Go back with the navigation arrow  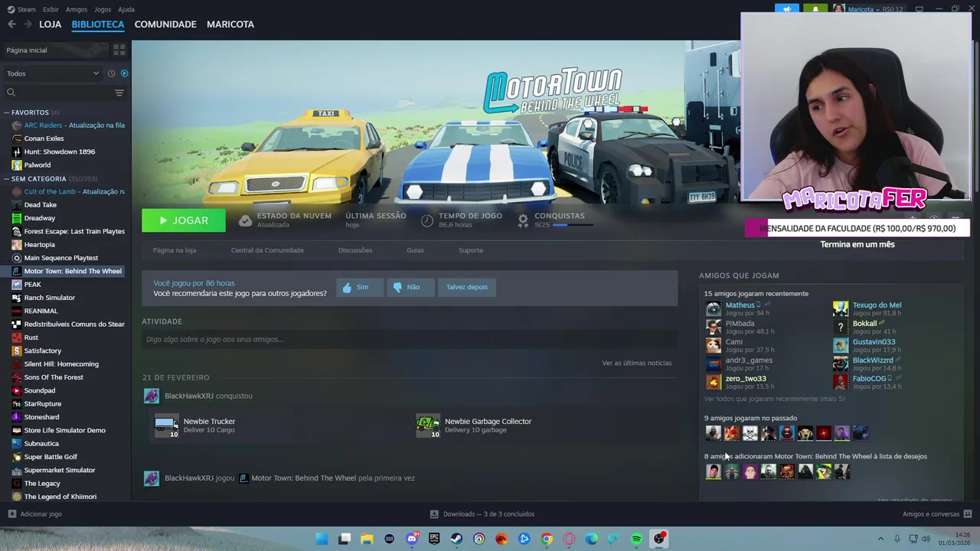[11, 24]
